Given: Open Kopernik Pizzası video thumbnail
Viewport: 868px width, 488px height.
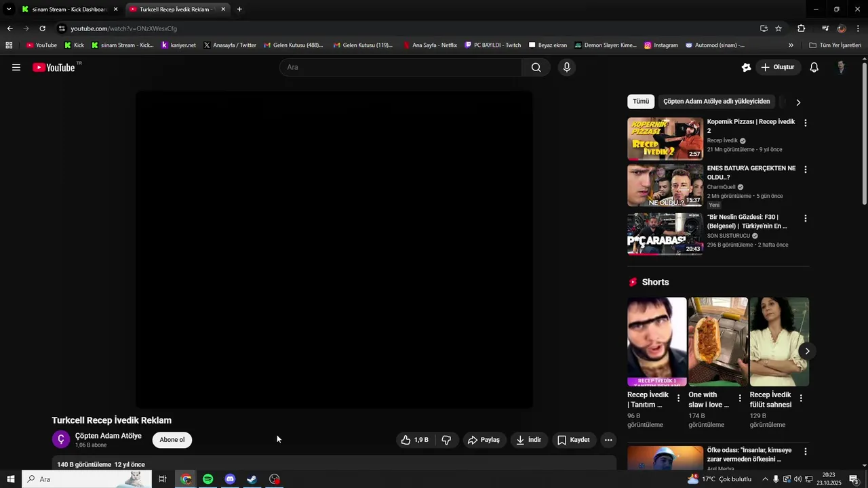Looking at the screenshot, I should point(665,139).
